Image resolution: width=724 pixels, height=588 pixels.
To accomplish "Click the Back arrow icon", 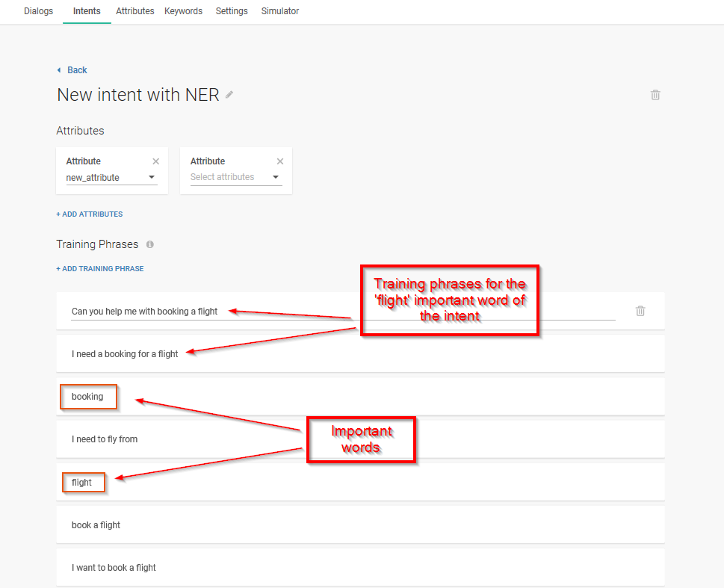I will tap(60, 70).
